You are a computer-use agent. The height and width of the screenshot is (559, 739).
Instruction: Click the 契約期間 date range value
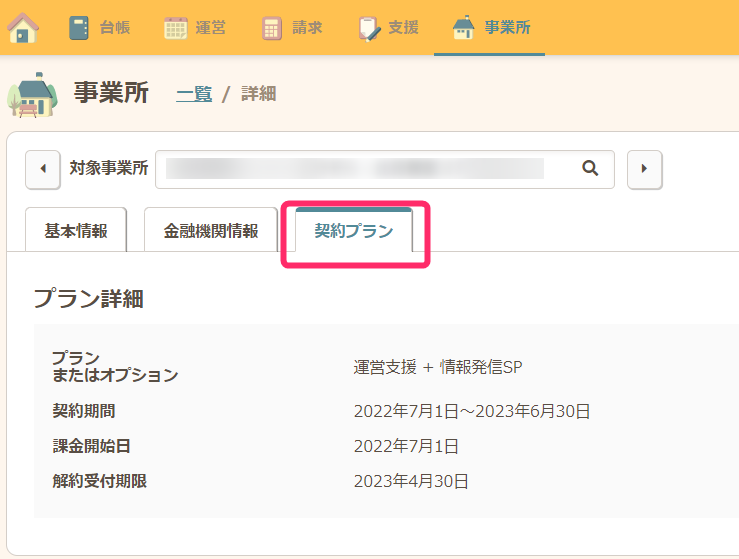(x=472, y=410)
